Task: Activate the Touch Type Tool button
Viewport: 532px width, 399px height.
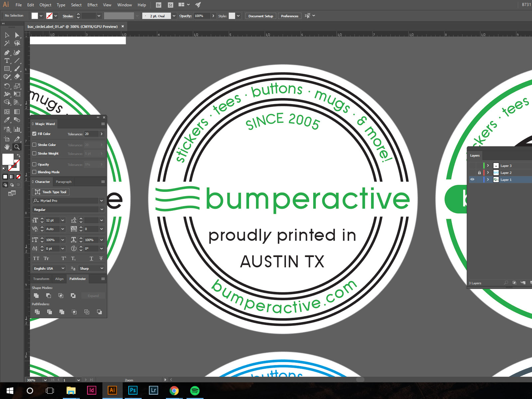Action: tap(51, 192)
